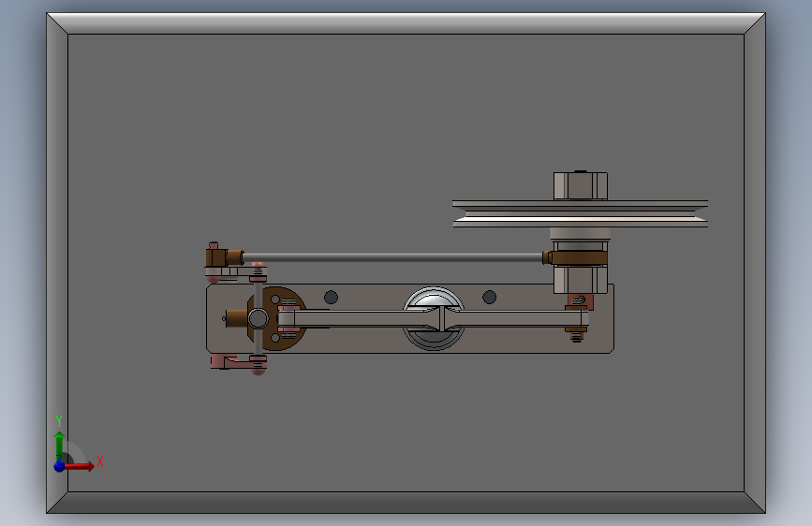Select the threaded bolt below the arm's right end
Screen dimensions: 812x526
(x=576, y=337)
